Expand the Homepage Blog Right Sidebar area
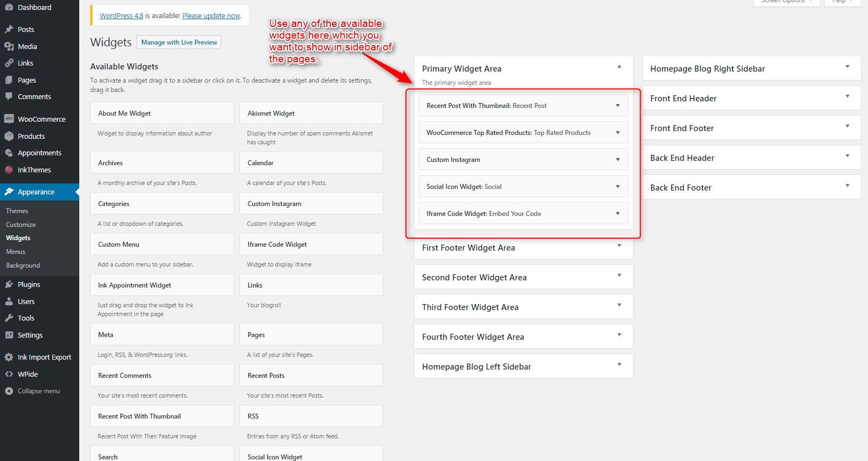 coord(847,67)
